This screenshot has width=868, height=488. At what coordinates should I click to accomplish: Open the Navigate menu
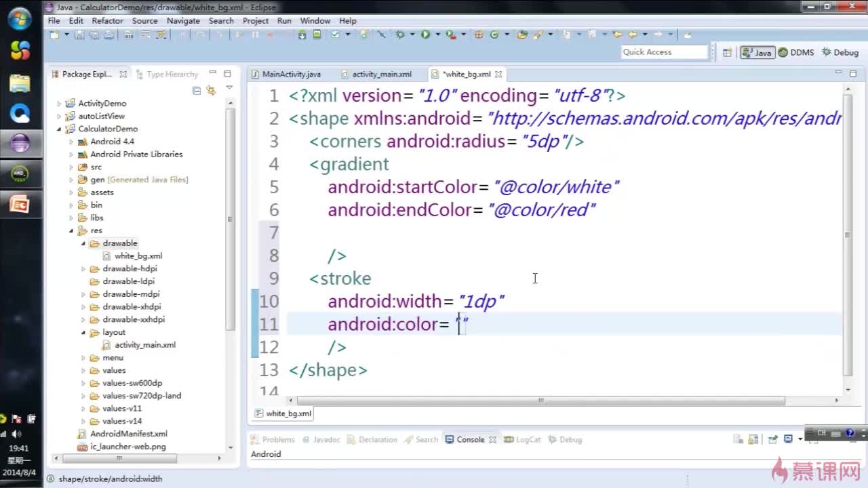[183, 21]
